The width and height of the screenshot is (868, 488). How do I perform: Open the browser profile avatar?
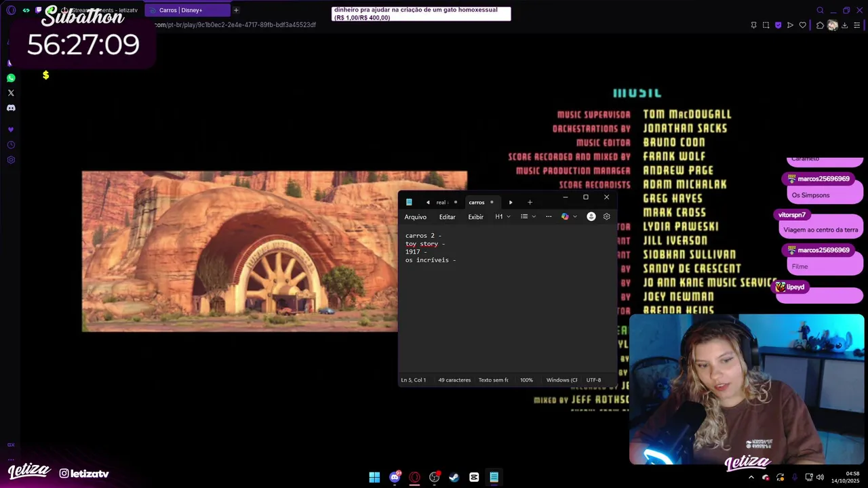point(832,25)
